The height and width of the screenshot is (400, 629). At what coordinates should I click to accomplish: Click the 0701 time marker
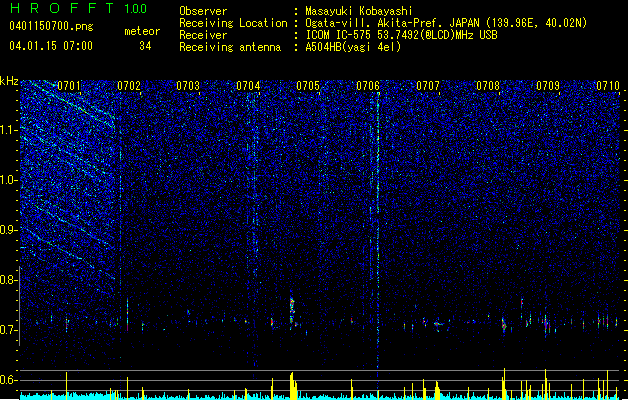pyautogui.click(x=69, y=86)
